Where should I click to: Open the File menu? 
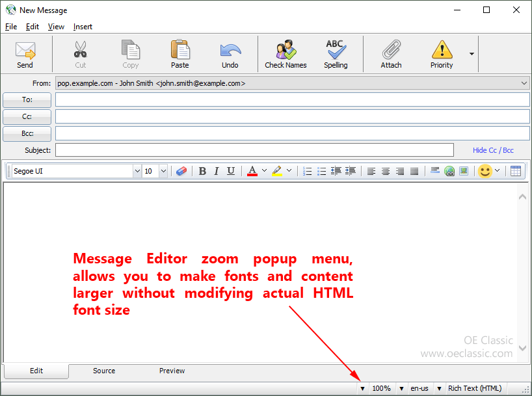point(11,27)
